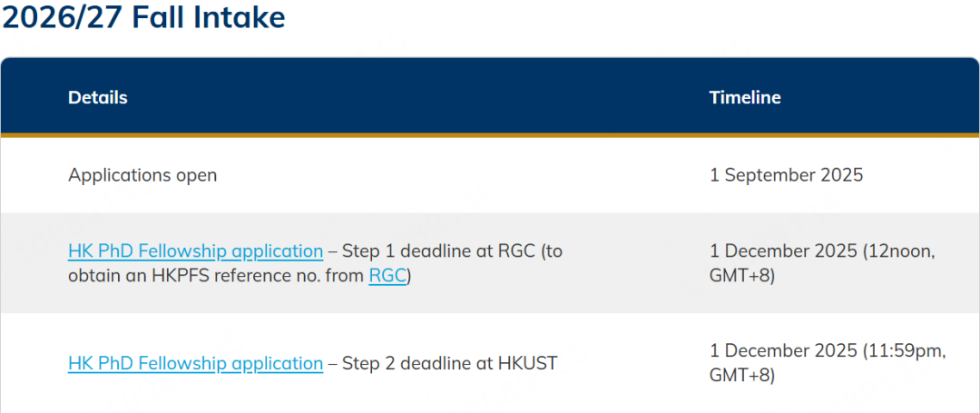Screen dimensions: 980x413
Task: Follow the RGC hyperlink
Action: pyautogui.click(x=387, y=276)
